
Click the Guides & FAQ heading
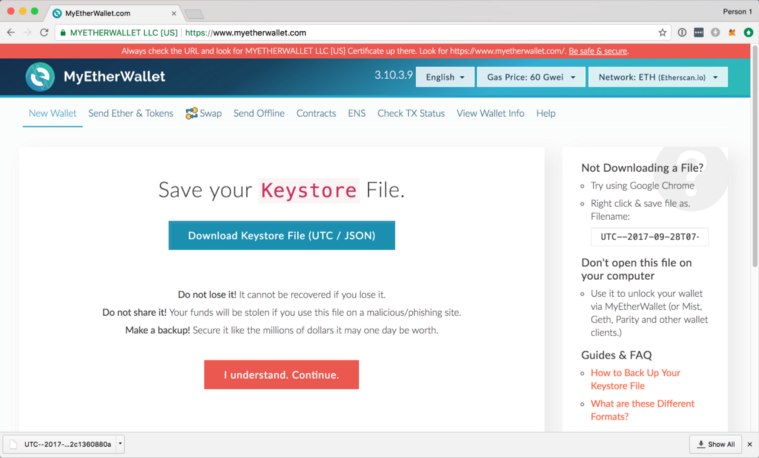click(616, 355)
